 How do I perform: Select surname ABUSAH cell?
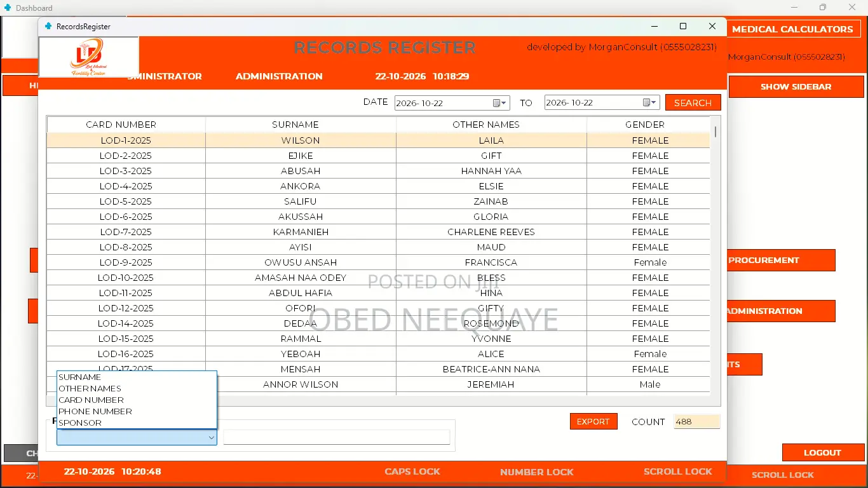pos(301,171)
